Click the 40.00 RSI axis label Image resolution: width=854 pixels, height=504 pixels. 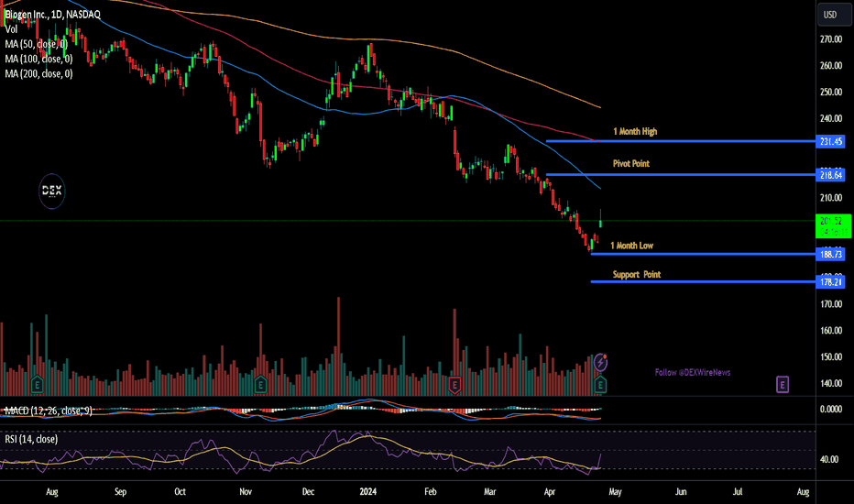coord(829,459)
